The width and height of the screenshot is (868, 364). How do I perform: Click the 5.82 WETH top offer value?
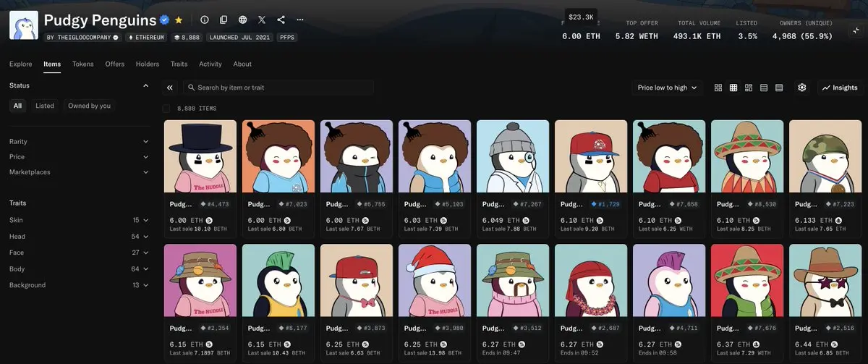coord(637,35)
